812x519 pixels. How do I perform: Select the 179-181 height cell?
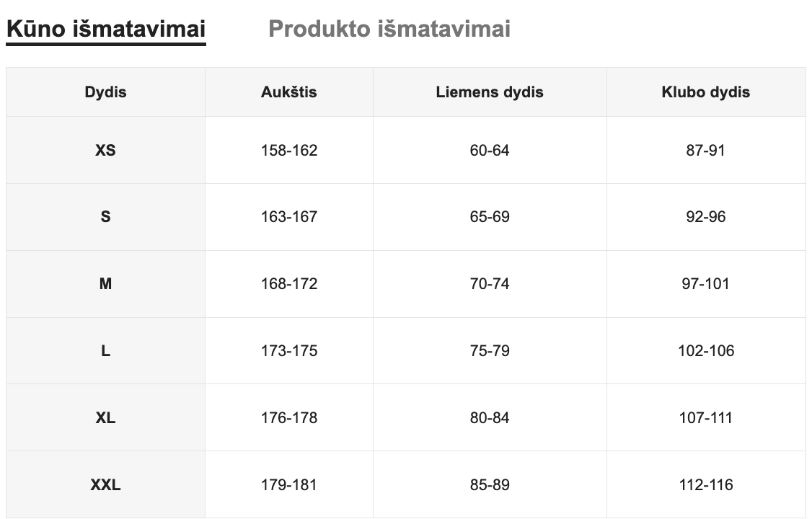pos(288,485)
